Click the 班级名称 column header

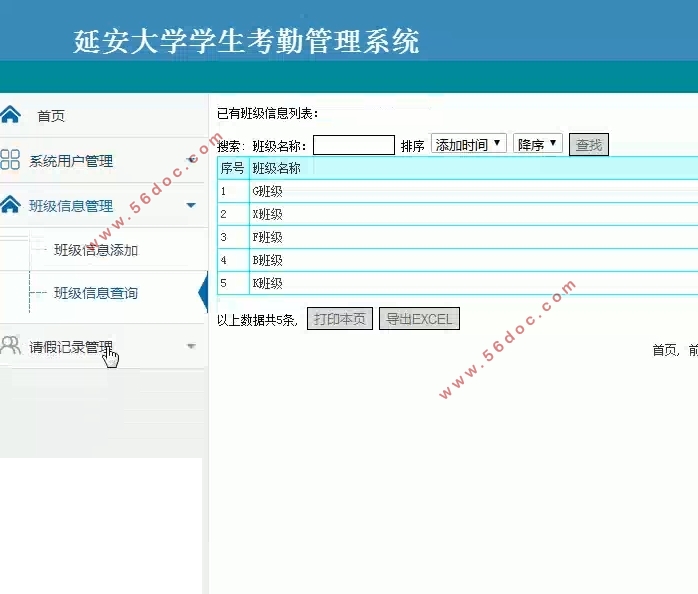point(474,168)
